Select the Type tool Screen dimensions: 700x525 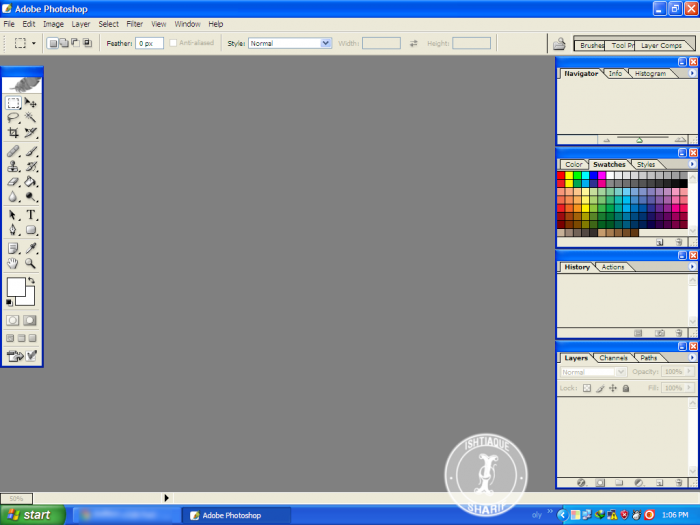point(30,215)
